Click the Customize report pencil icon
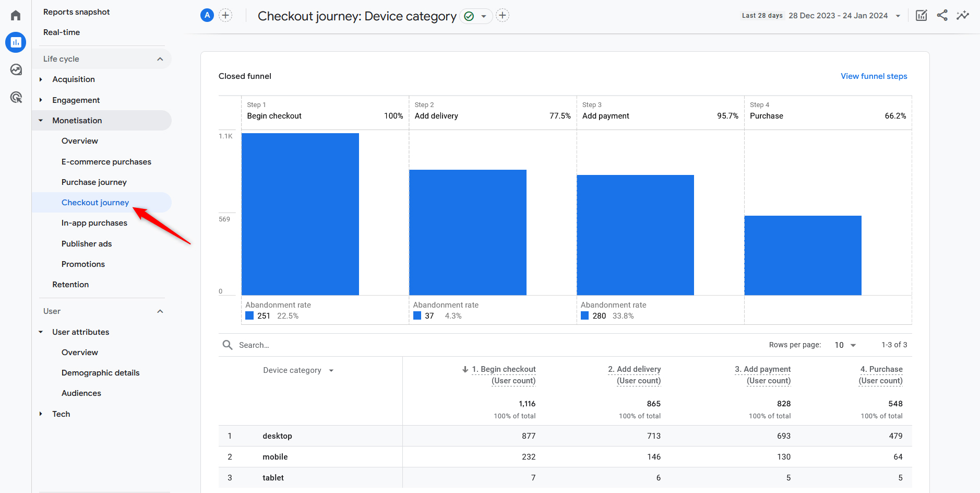The height and width of the screenshot is (493, 980). tap(921, 15)
